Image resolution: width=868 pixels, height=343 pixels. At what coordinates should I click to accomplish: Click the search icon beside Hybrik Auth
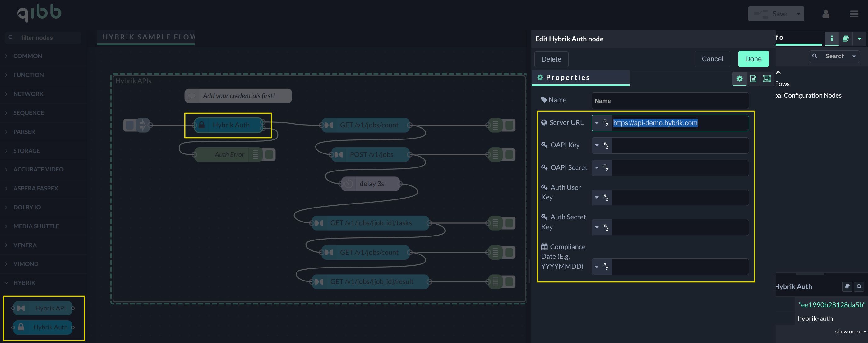[859, 286]
